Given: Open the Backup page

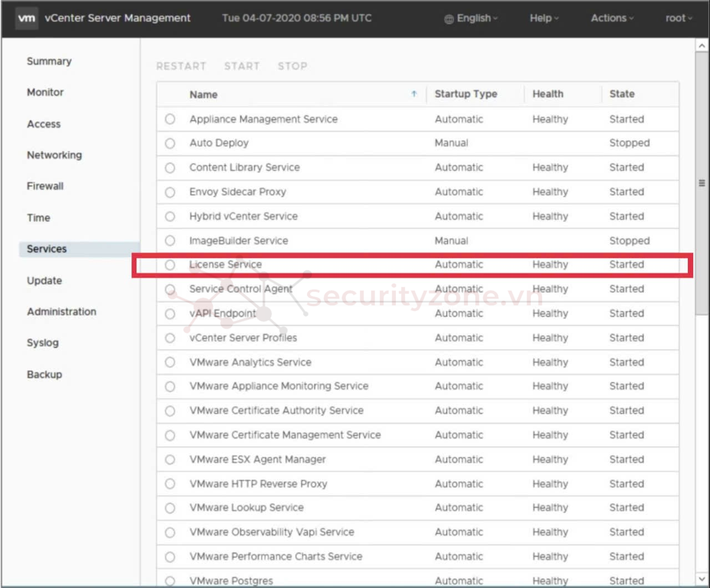Looking at the screenshot, I should coord(44,374).
